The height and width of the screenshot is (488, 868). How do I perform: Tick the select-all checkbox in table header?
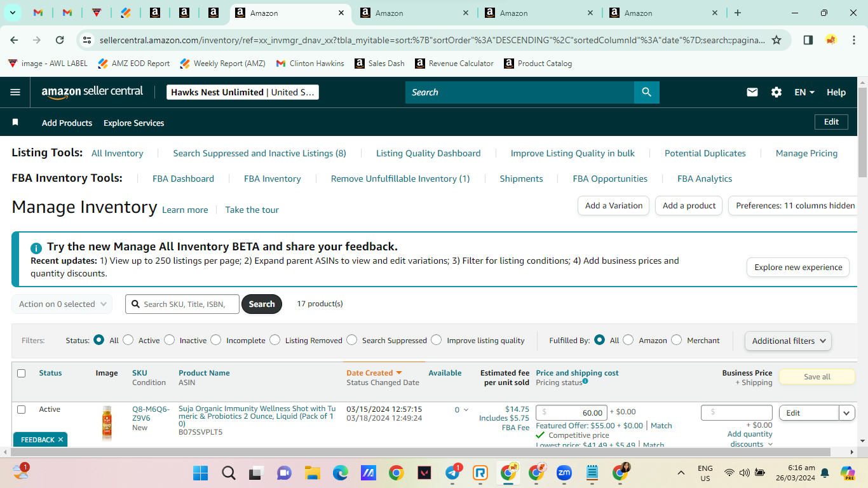pyautogui.click(x=21, y=374)
